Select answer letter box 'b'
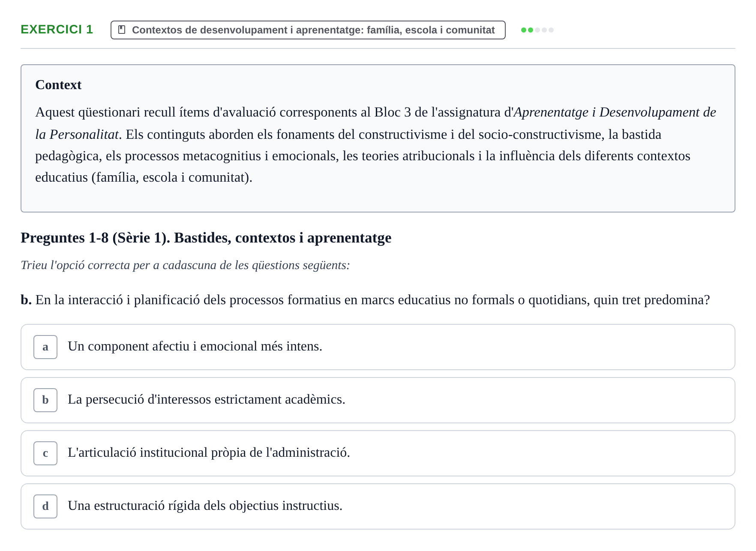Screen dimensions: 756x551 coord(45,400)
